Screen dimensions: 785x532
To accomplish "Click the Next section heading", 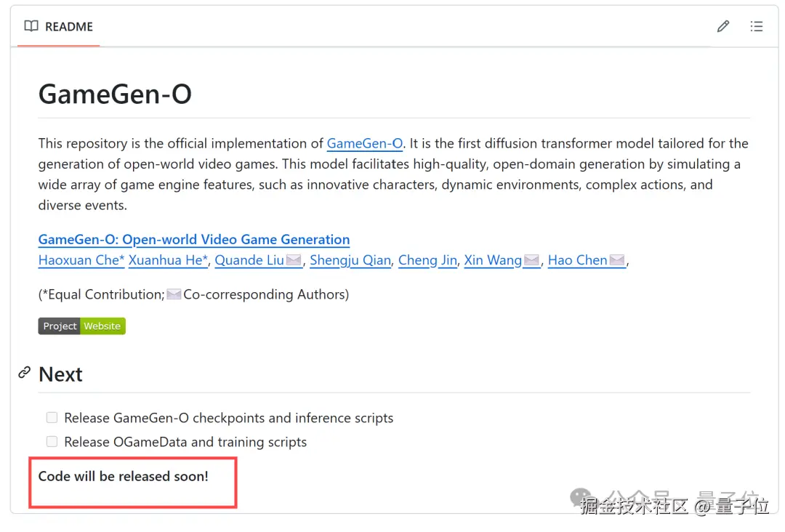I will click(60, 374).
